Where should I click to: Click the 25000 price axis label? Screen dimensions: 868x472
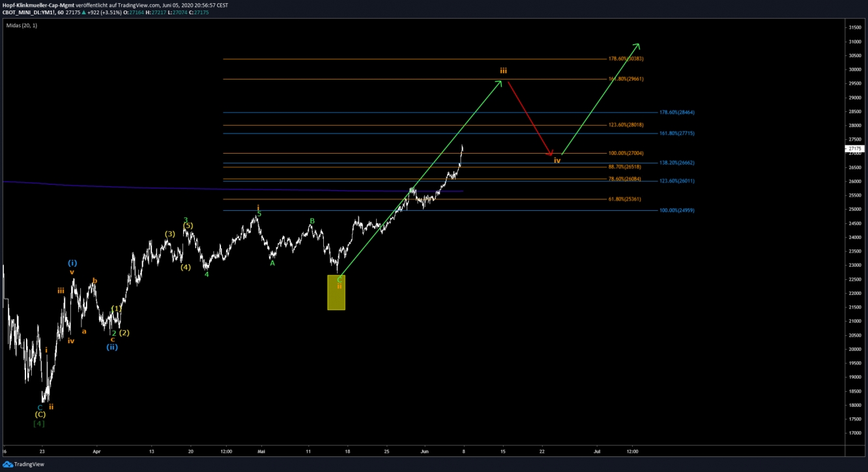tap(854, 210)
